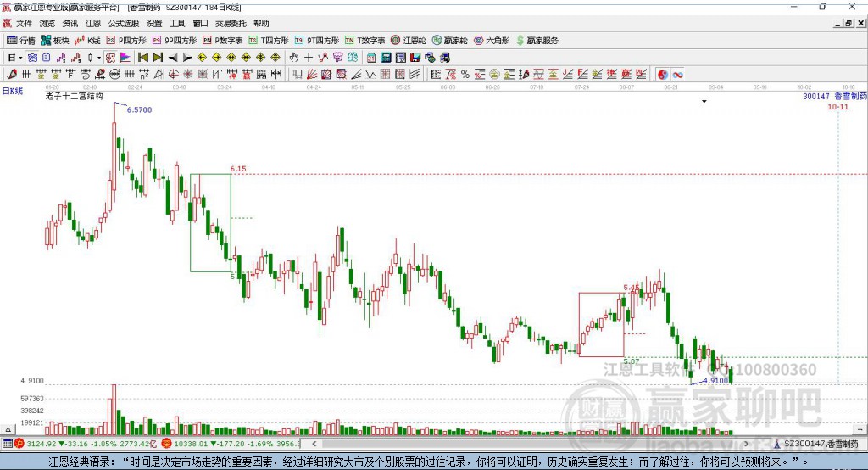This screenshot has width=868, height=470.
Task: Click the percent retracement tool icon
Action: click(x=465, y=75)
